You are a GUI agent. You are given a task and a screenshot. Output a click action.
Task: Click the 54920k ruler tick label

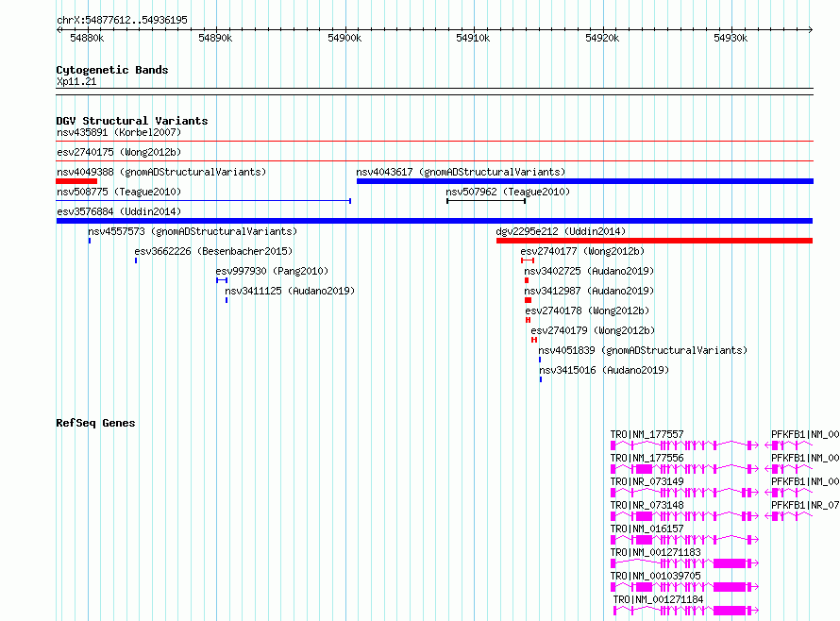point(602,38)
